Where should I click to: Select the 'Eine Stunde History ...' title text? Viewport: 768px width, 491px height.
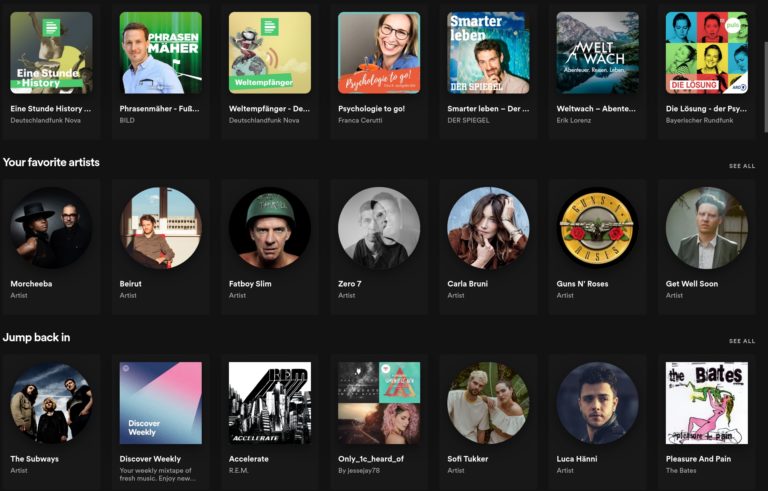pos(50,109)
